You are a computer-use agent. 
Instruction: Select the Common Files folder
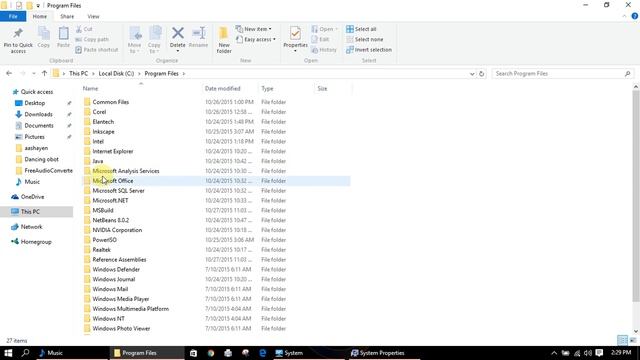111,102
